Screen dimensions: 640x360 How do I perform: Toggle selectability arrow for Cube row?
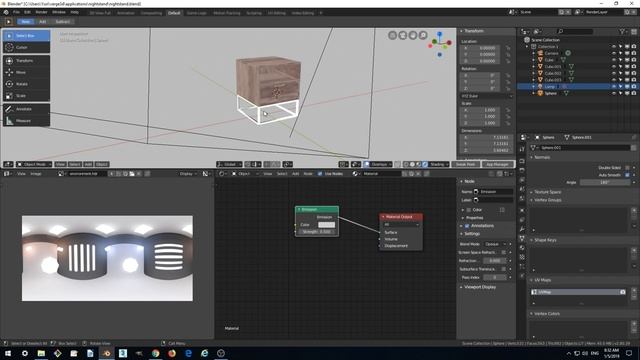pos(620,60)
